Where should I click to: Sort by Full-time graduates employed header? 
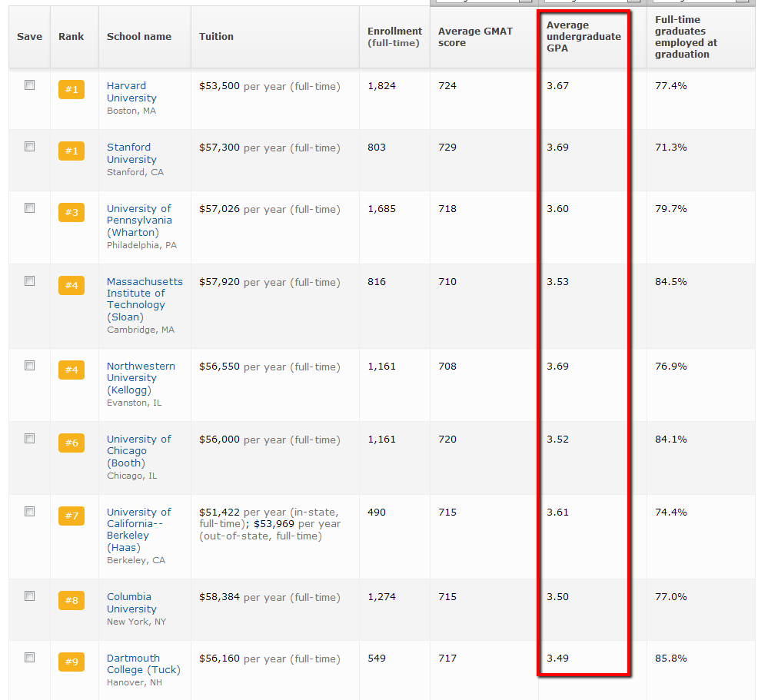[x=686, y=37]
